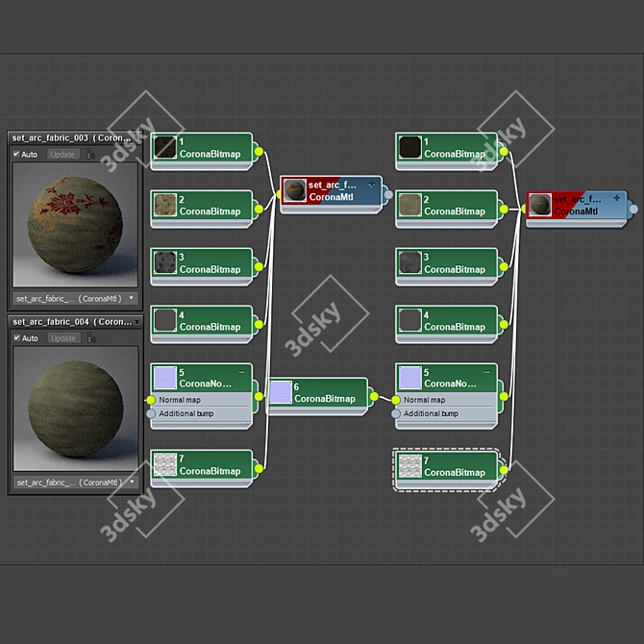Click output socket of left-group node 7 CoronaBitmap
The width and height of the screenshot is (644, 644).
259,469
